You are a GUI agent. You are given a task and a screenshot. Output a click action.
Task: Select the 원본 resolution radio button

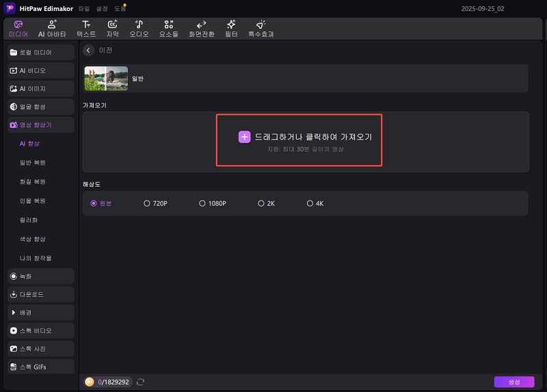(x=94, y=203)
